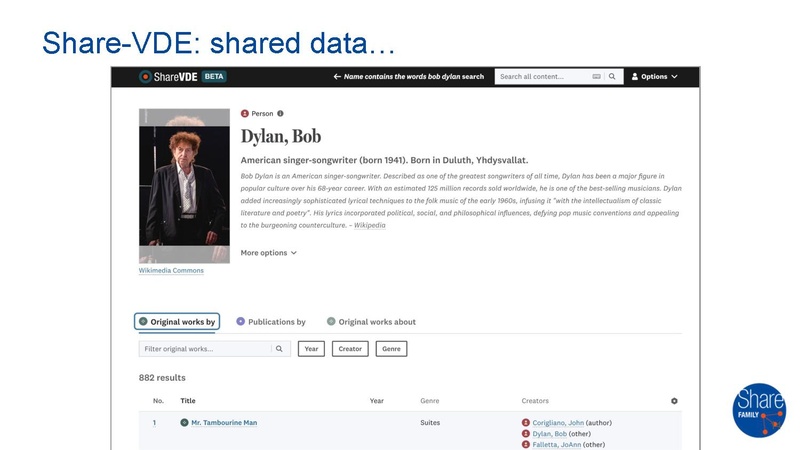This screenshot has width=800, height=450.
Task: Click the red Person entity icon
Action: pyautogui.click(x=245, y=114)
